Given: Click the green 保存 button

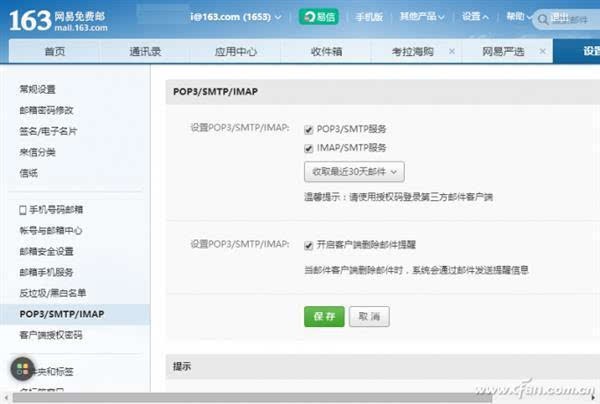Looking at the screenshot, I should pos(324,316).
